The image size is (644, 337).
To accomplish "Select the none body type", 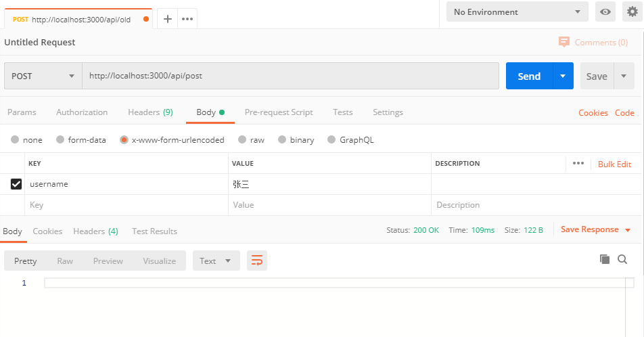I will (15, 139).
